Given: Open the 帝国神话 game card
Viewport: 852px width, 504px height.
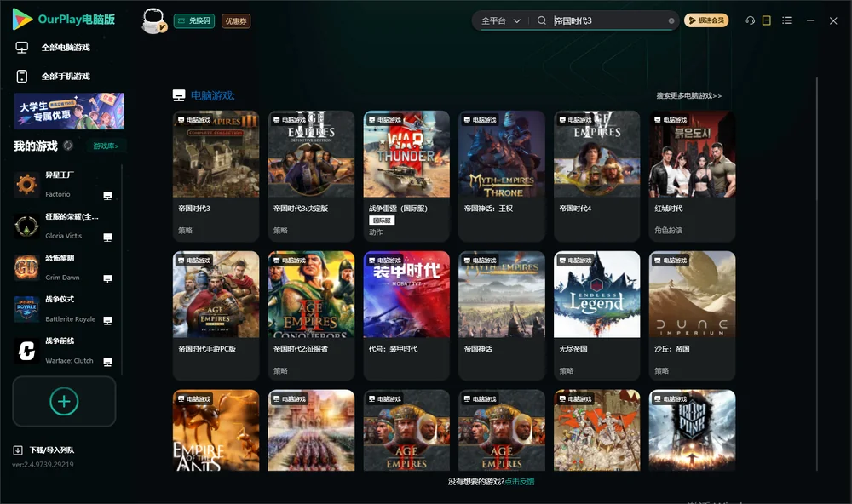Looking at the screenshot, I should 502,316.
